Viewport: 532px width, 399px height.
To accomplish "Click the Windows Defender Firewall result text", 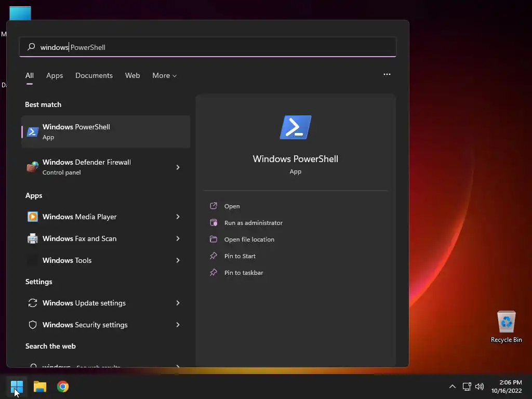I will (x=87, y=162).
